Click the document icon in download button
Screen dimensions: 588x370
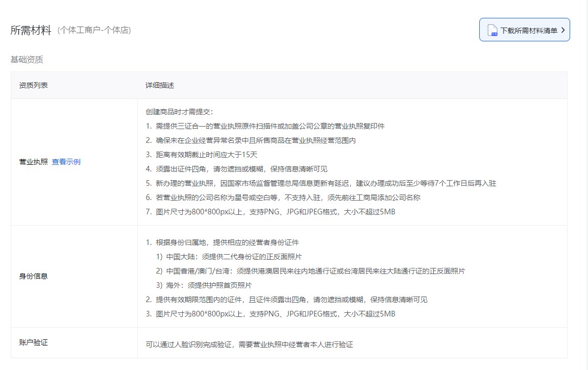[492, 30]
